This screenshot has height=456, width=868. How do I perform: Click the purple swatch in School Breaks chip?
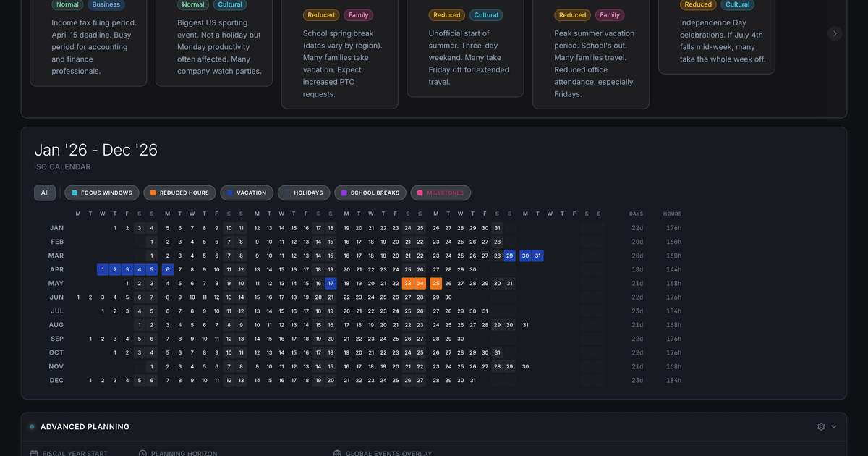[x=344, y=193]
